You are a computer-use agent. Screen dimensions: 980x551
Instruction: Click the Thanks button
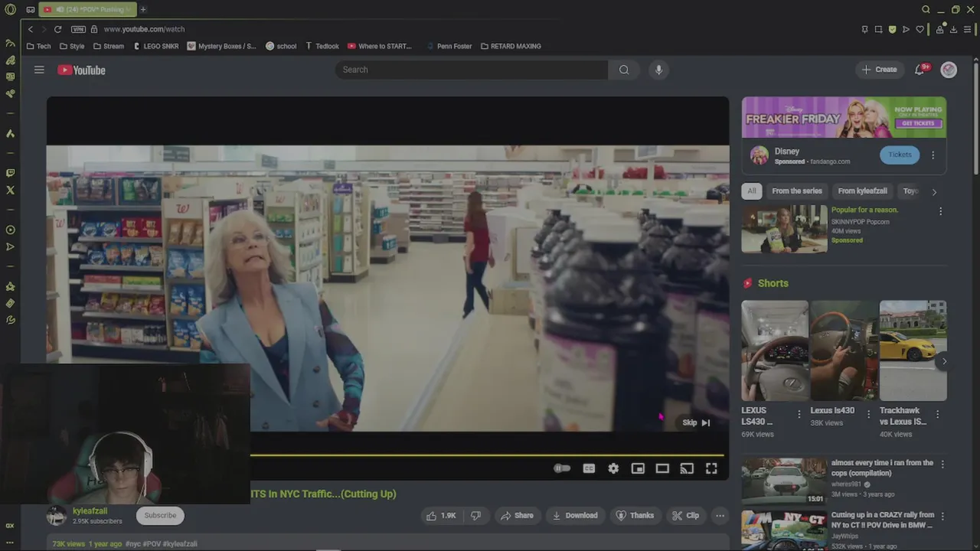tap(635, 515)
